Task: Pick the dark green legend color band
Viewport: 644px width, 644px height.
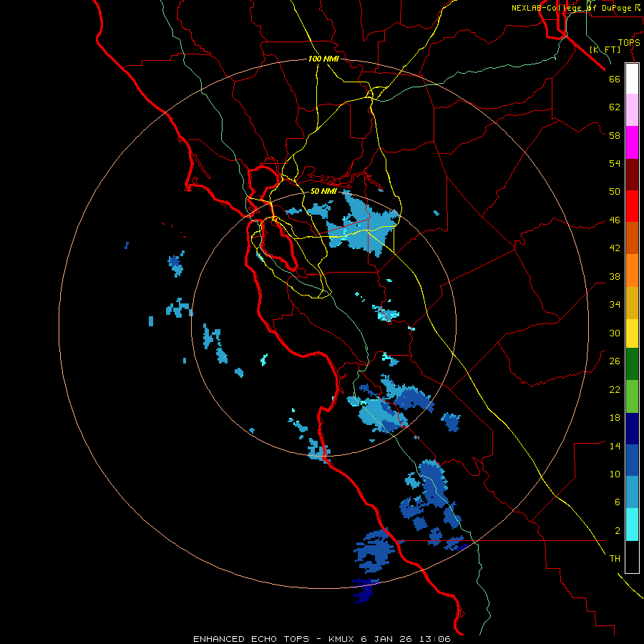Action: [632, 364]
